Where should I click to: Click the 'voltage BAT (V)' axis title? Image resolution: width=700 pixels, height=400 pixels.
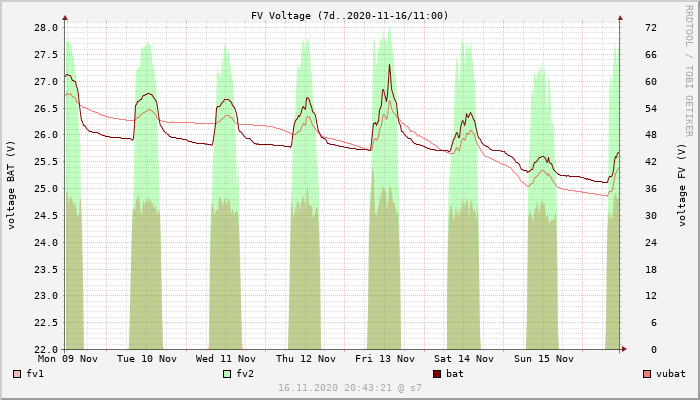point(11,185)
